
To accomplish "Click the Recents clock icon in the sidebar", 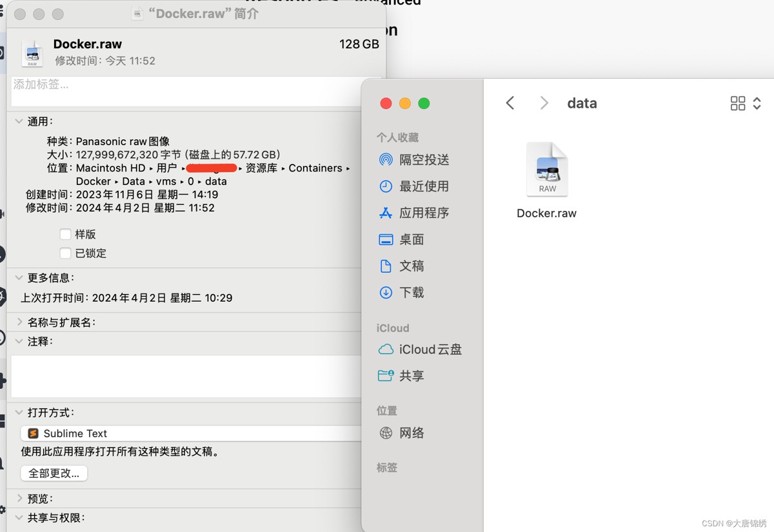I will (x=386, y=186).
